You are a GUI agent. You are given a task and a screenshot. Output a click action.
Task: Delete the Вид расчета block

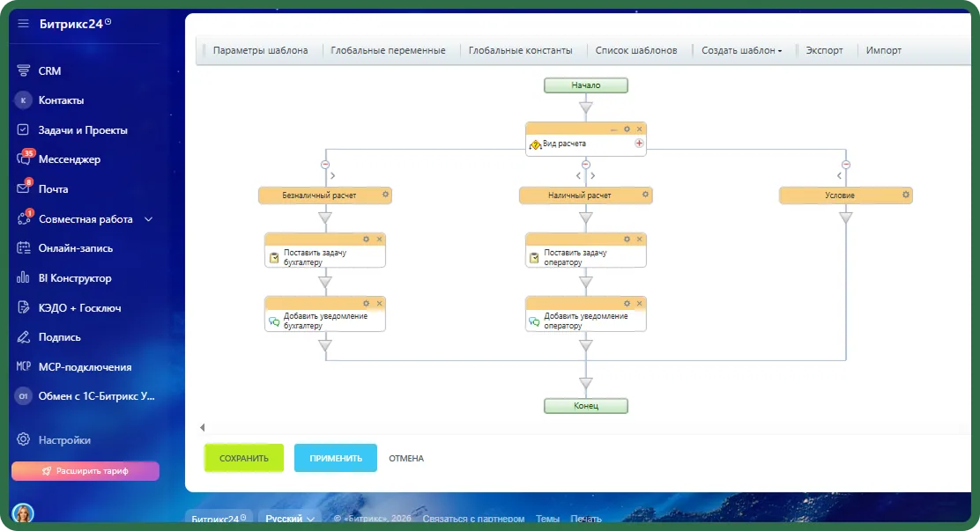[639, 129]
